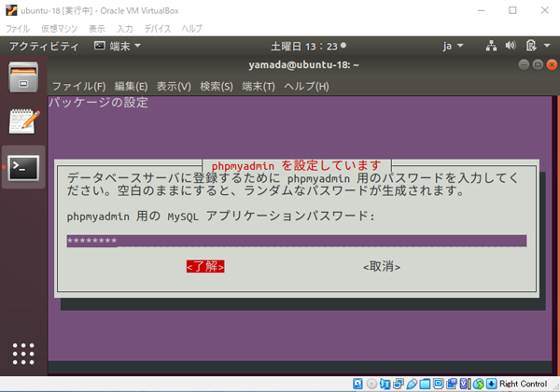
Task: Confirm with the <了解> button
Action: 205,266
